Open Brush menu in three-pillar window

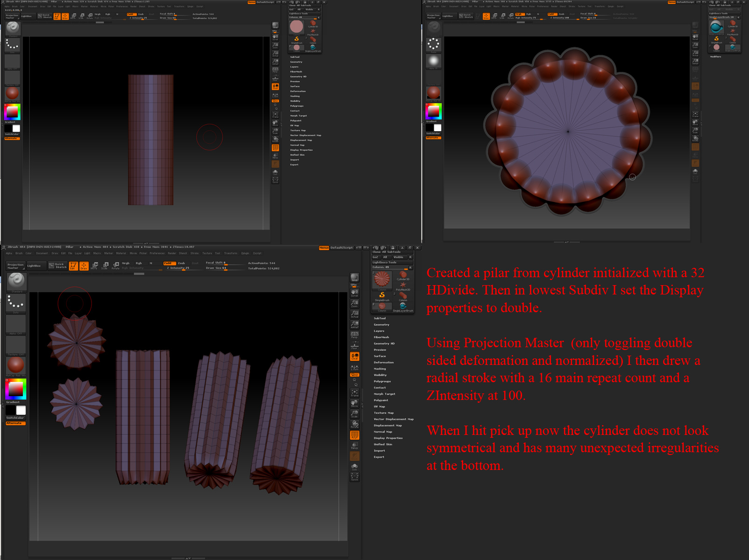pyautogui.click(x=19, y=253)
